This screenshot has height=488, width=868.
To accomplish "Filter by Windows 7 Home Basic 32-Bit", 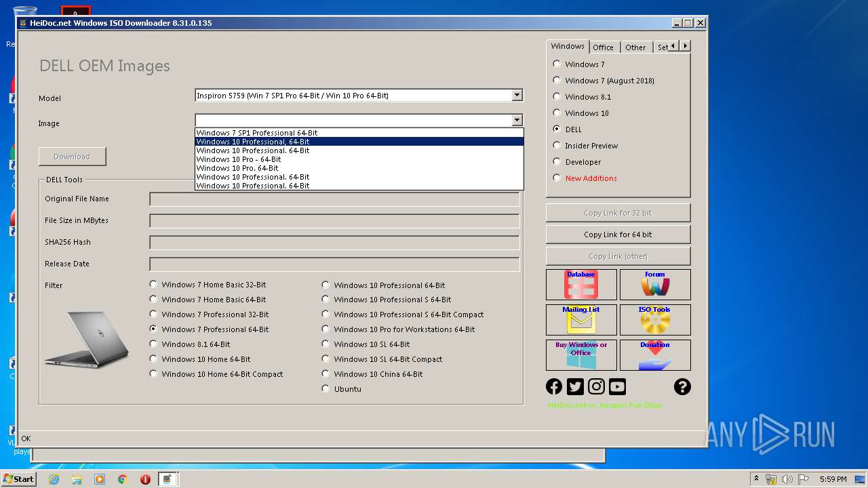I will 208,285.
